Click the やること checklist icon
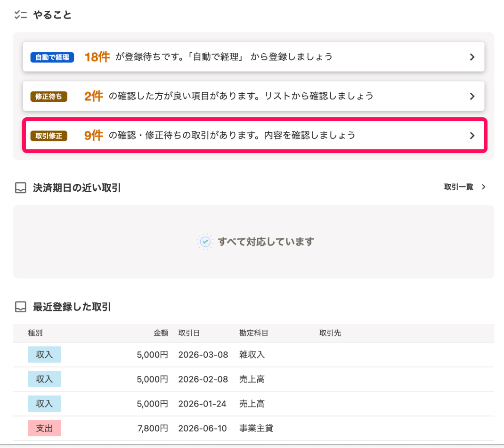The height and width of the screenshot is (448, 504). coord(21,15)
